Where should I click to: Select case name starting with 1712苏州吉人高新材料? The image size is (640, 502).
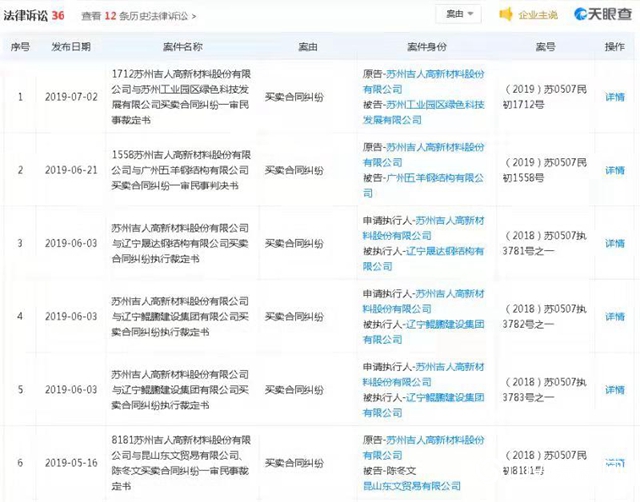[x=181, y=97]
